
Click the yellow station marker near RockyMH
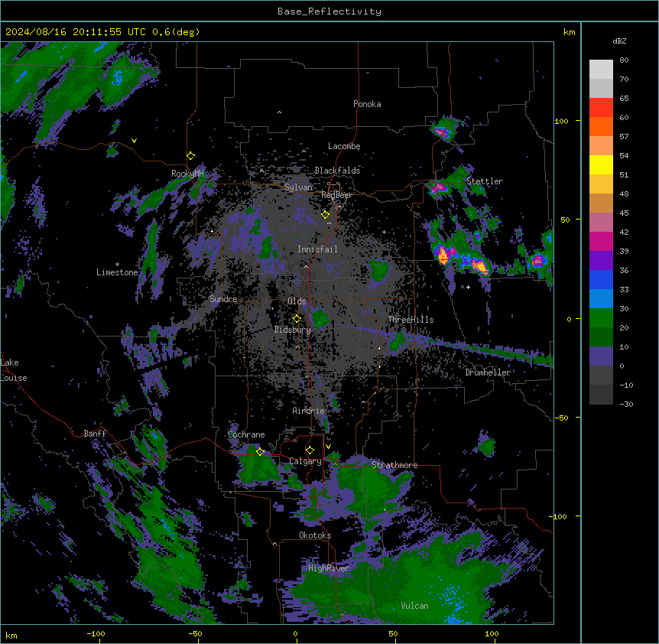190,156
